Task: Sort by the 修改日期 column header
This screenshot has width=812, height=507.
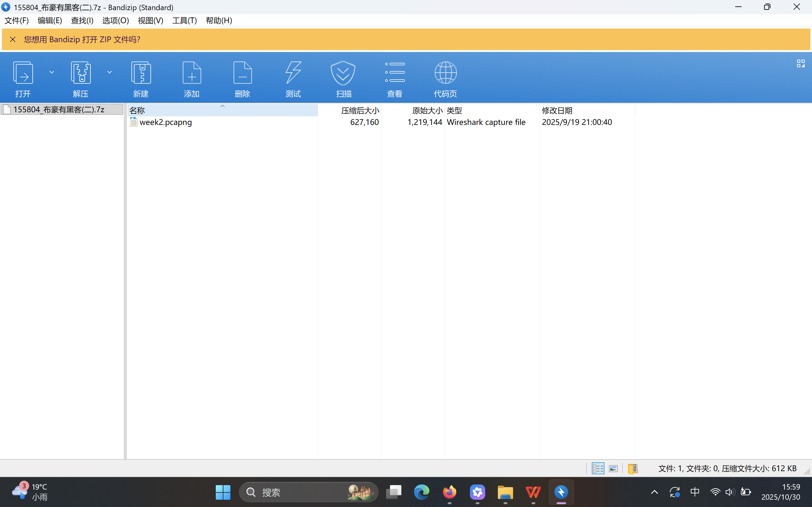Action: coord(587,110)
